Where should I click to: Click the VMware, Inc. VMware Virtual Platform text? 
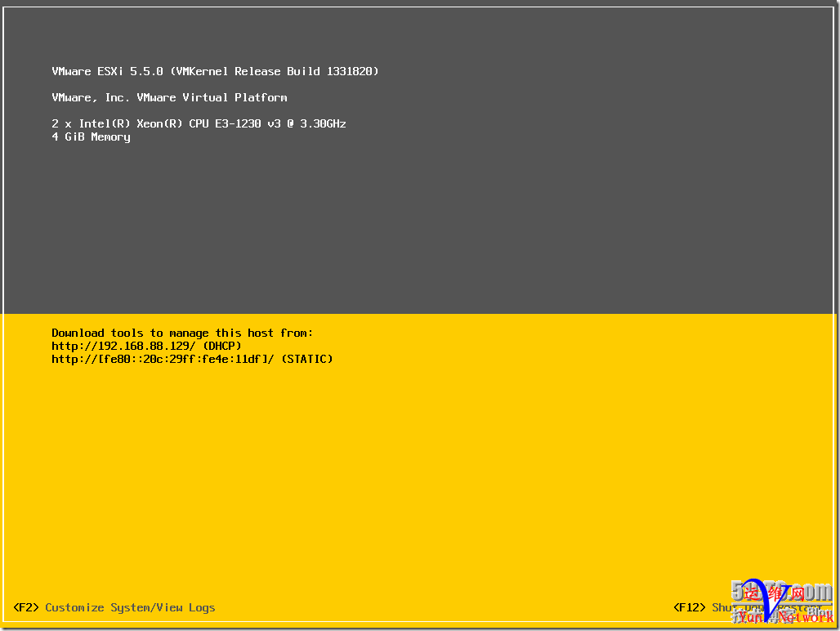click(169, 97)
